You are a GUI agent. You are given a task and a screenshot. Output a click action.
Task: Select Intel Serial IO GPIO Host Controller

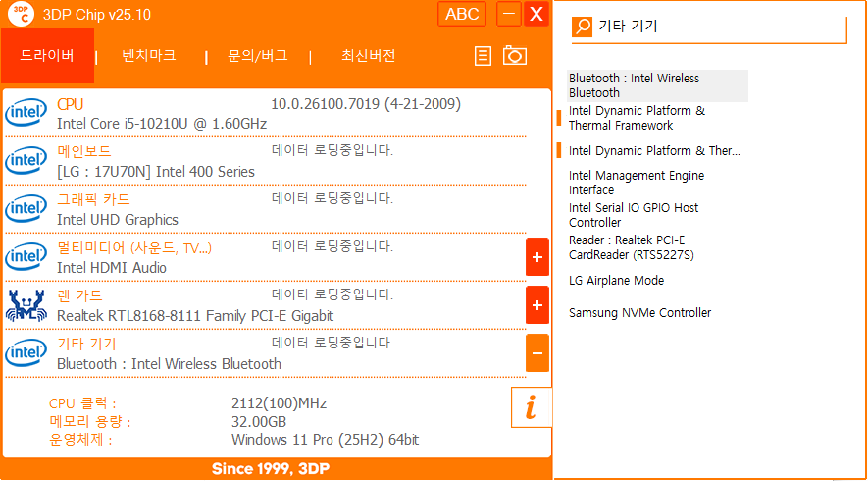[634, 215]
